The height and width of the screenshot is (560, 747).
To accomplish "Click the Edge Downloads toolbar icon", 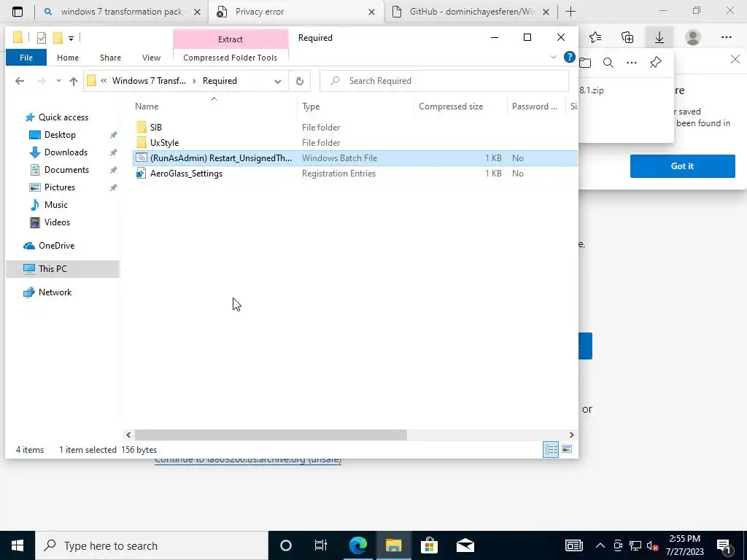I will coord(659,38).
